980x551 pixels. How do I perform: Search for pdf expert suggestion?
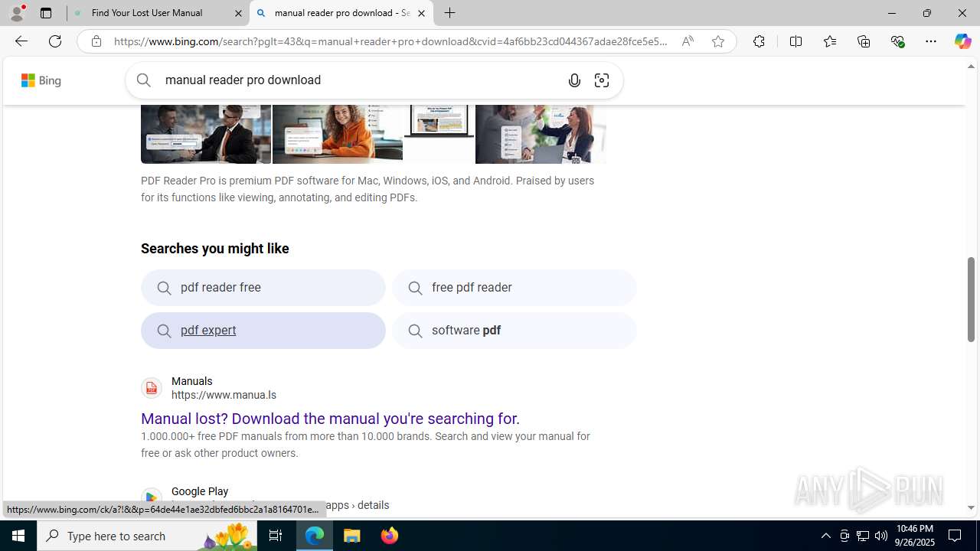click(263, 331)
